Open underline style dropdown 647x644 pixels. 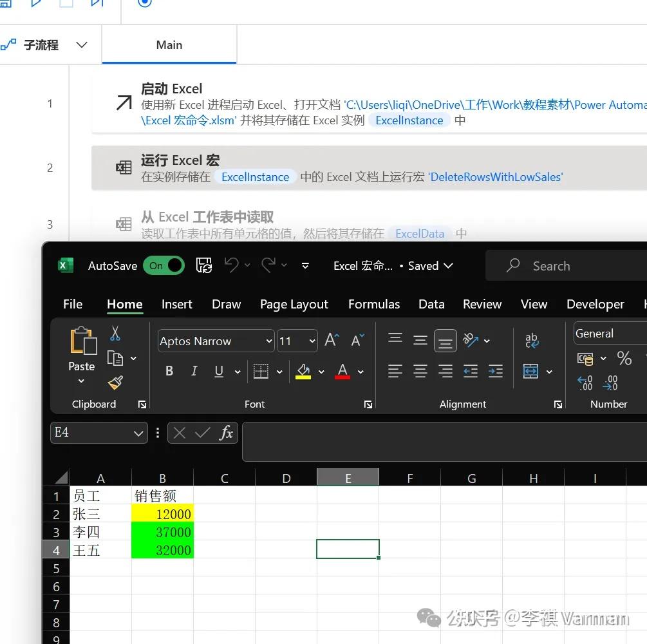(x=238, y=372)
